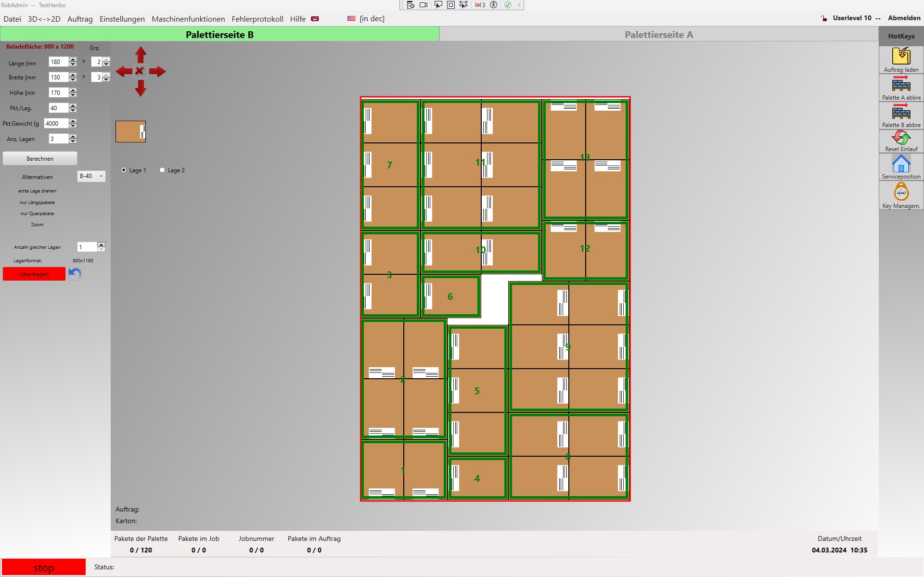924x577 pixels.
Task: Switch to Palettierseite B tab
Action: (x=219, y=34)
